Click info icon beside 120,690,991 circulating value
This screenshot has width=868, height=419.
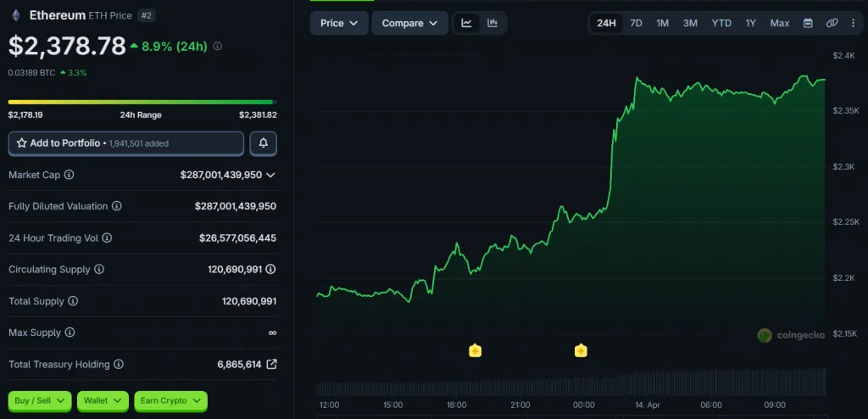[270, 270]
